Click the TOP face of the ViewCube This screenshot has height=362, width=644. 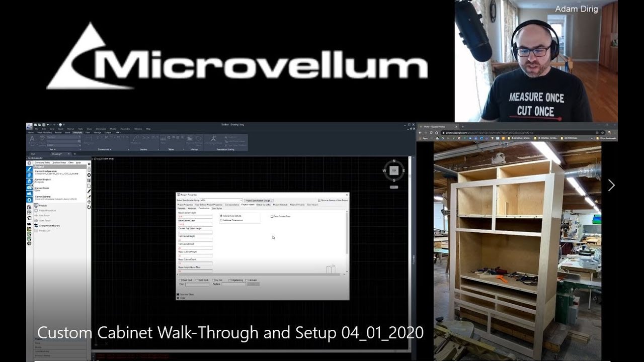point(394,170)
